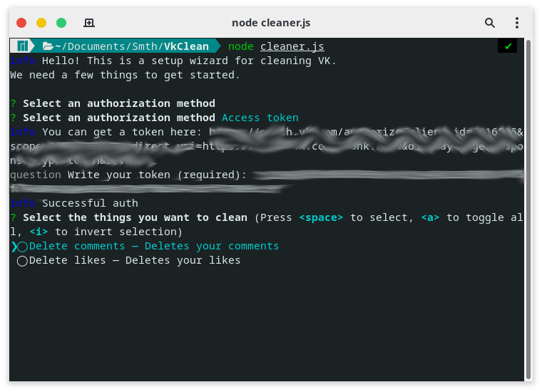Click the green checkmark status indicator
Screen dimensions: 542x392
tap(508, 46)
